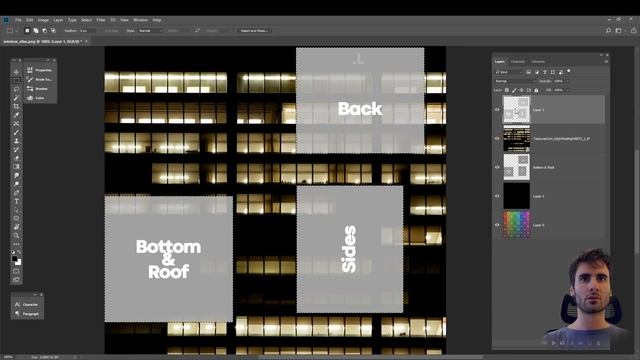Hide the building texture layer via eye icon

pyautogui.click(x=497, y=138)
